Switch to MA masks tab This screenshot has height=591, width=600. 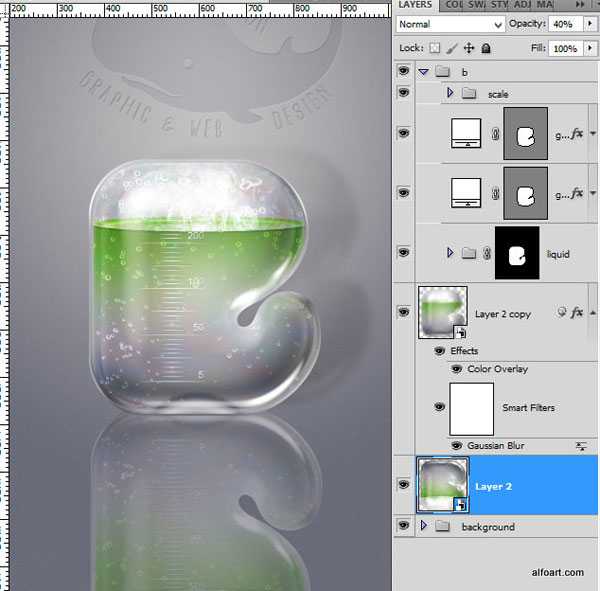545,5
